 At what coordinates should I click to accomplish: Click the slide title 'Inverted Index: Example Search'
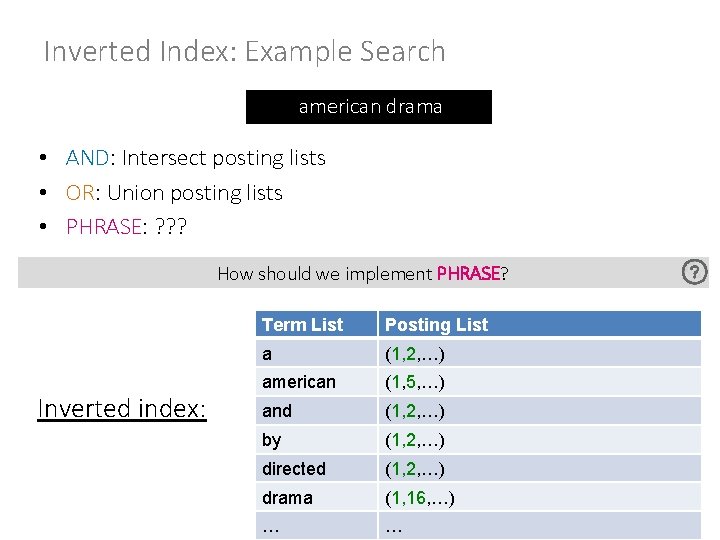tap(244, 51)
